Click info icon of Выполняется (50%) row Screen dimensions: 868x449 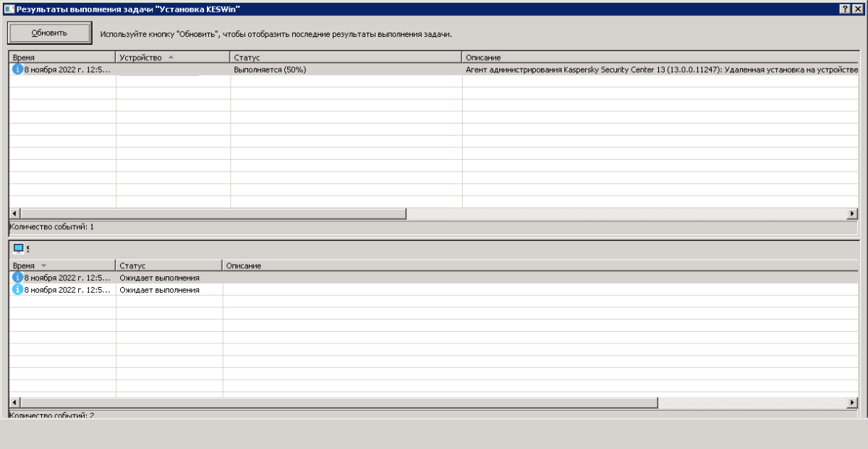point(18,69)
